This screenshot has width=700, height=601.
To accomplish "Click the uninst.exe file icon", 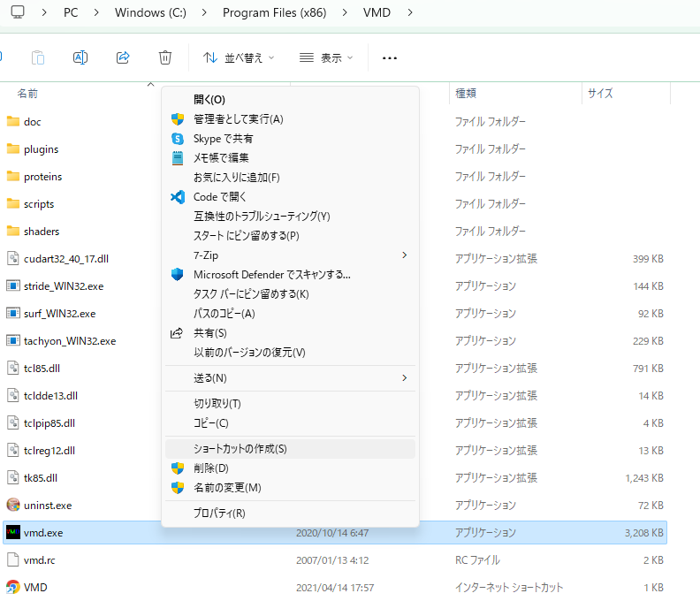I will pyautogui.click(x=13, y=506).
